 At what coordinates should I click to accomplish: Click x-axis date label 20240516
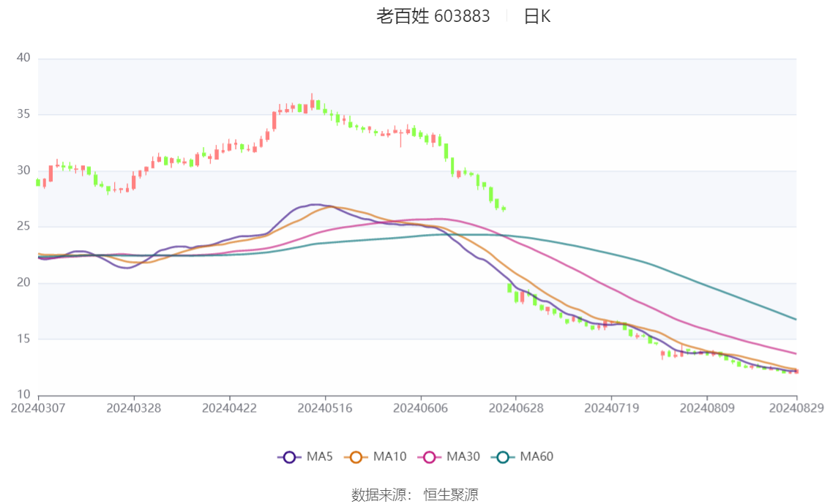[325, 408]
